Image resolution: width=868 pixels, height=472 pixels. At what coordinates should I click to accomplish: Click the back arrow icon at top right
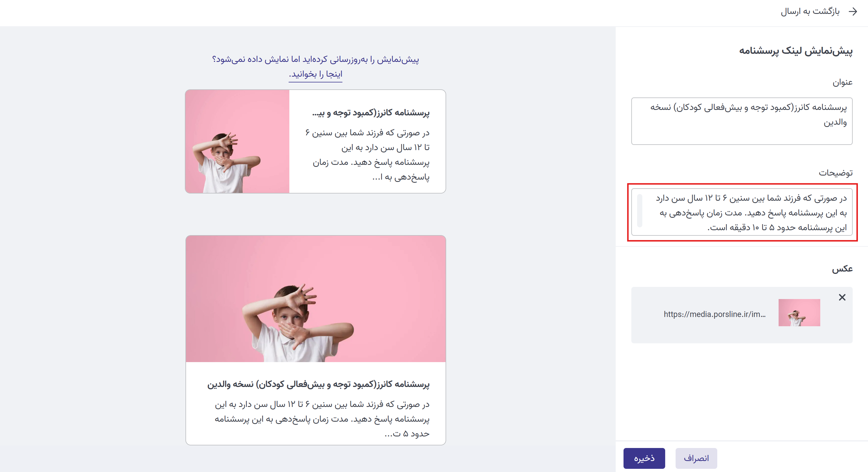point(853,12)
